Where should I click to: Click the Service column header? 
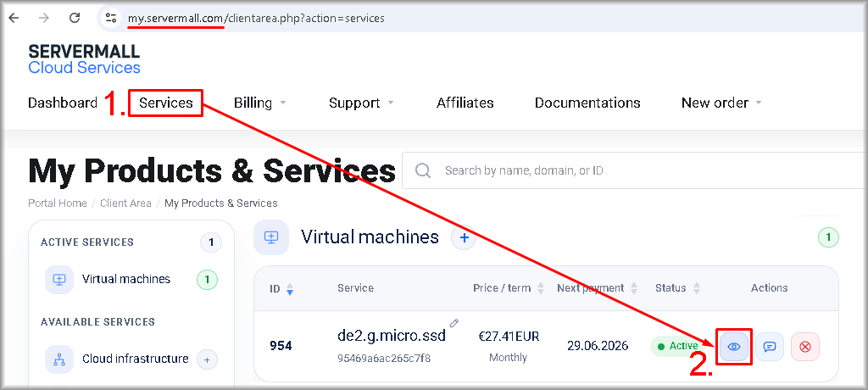click(355, 288)
